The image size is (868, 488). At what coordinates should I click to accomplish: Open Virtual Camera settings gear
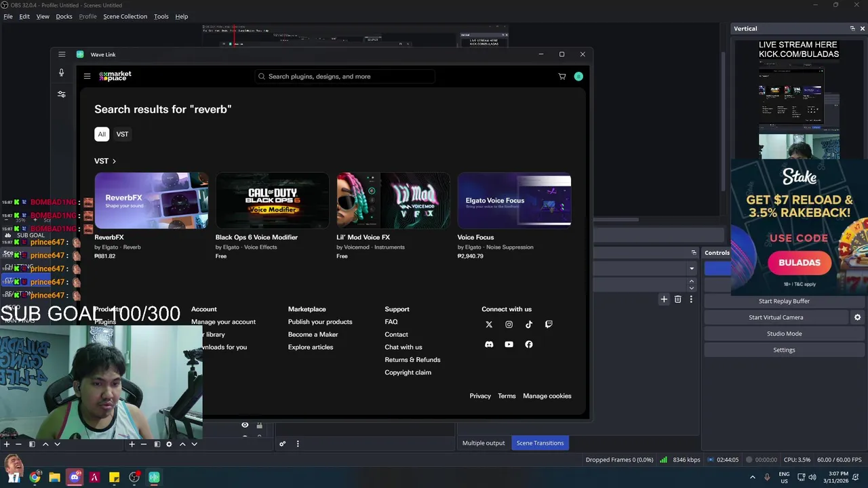pos(857,317)
